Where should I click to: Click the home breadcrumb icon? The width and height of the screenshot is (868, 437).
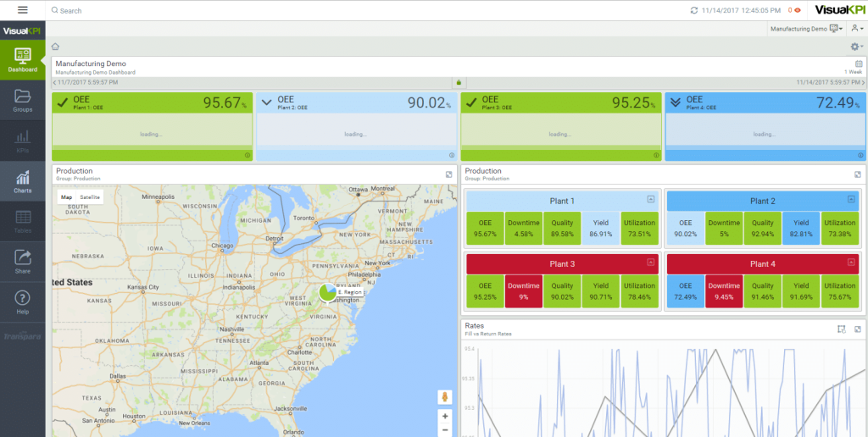(x=55, y=47)
